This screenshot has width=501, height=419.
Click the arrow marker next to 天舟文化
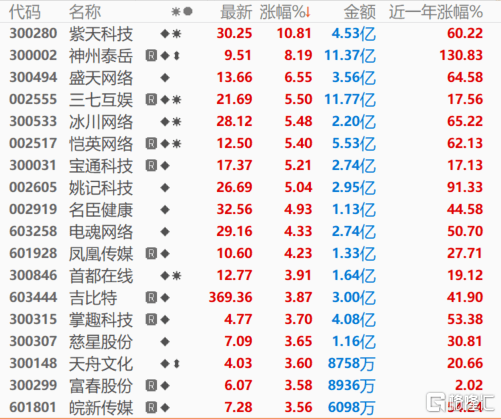pyautogui.click(x=177, y=364)
